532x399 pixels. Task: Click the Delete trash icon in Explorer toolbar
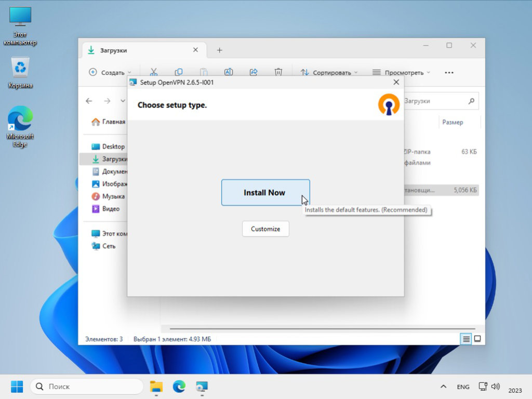pyautogui.click(x=278, y=72)
